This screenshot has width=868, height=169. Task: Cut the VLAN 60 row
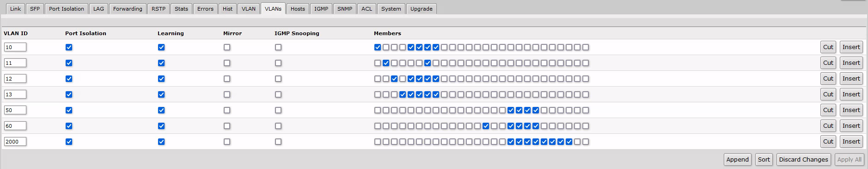[x=828, y=126]
